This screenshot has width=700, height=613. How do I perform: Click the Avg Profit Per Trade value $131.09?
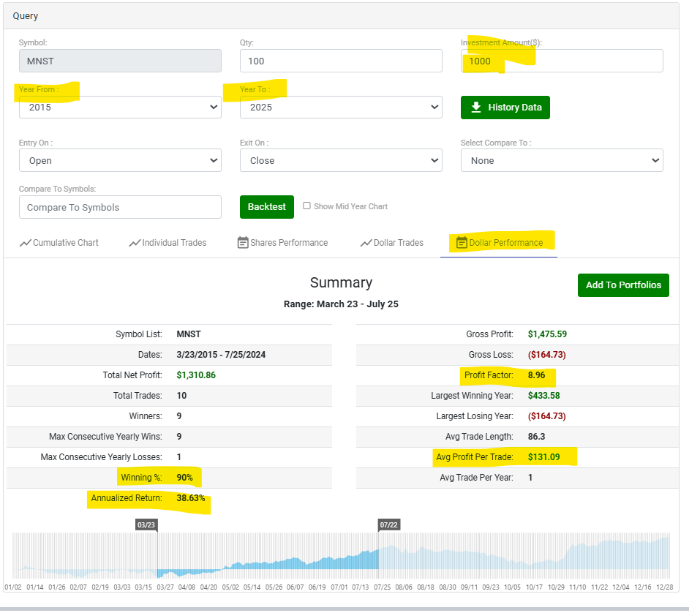pyautogui.click(x=543, y=456)
